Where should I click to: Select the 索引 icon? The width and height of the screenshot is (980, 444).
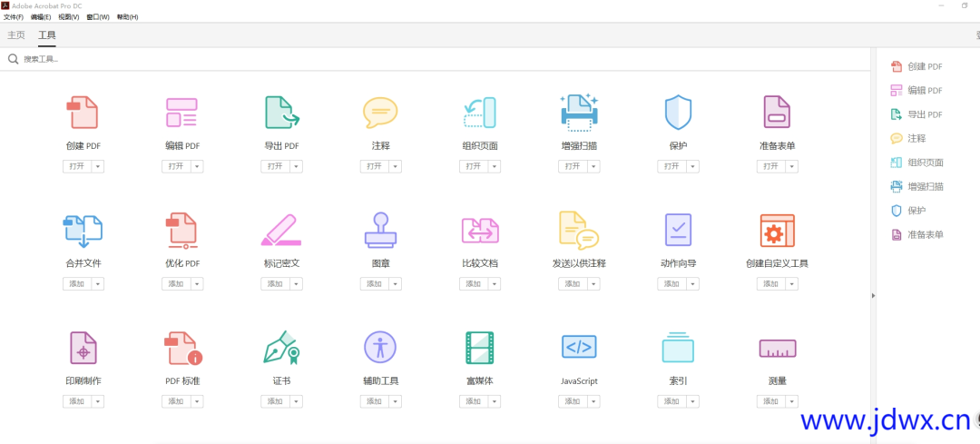pos(678,347)
